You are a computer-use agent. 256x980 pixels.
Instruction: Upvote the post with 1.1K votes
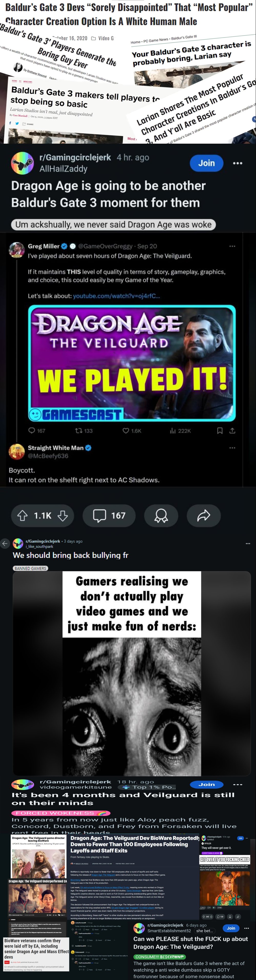point(23,516)
